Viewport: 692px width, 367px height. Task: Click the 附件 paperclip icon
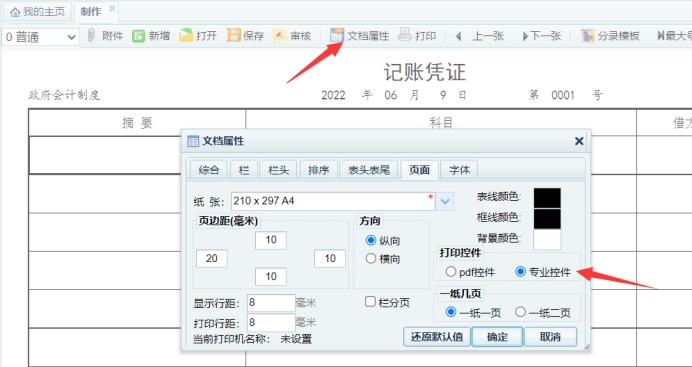[91, 35]
